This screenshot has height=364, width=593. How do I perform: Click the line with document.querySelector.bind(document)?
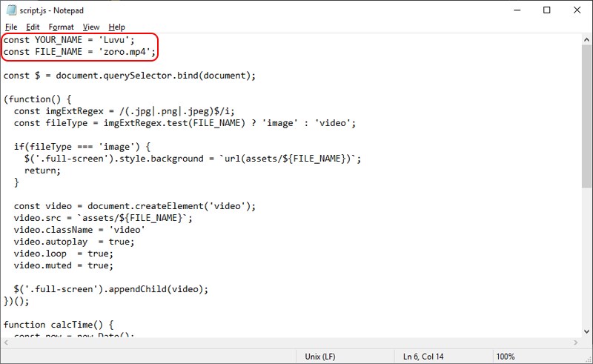[129, 76]
